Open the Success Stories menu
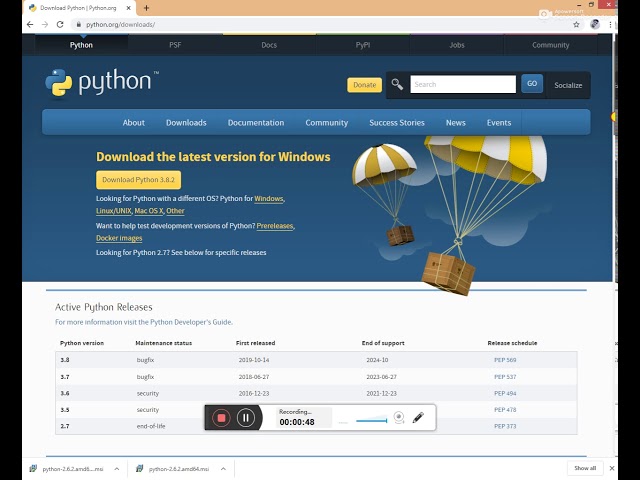This screenshot has width=640, height=480. pos(397,122)
